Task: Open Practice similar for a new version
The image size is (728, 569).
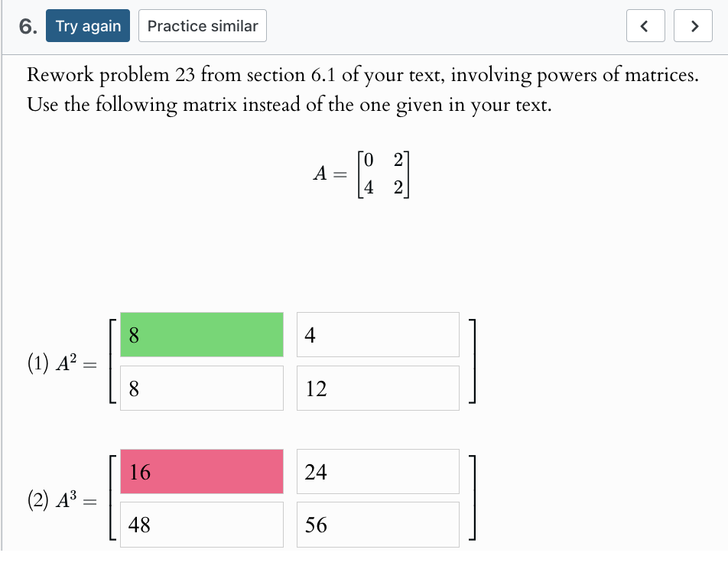Action: coord(202,25)
